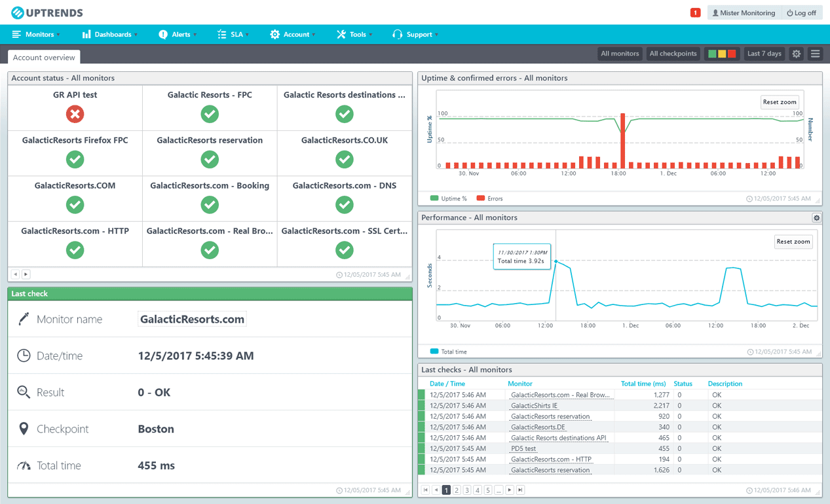830x504 pixels.
Task: Toggle the Total time legend series
Action: click(x=448, y=351)
